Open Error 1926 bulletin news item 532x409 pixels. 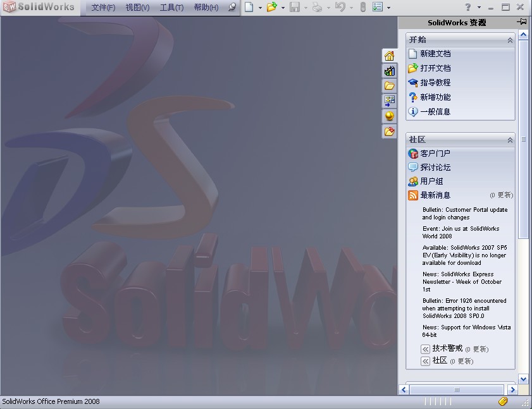464,308
